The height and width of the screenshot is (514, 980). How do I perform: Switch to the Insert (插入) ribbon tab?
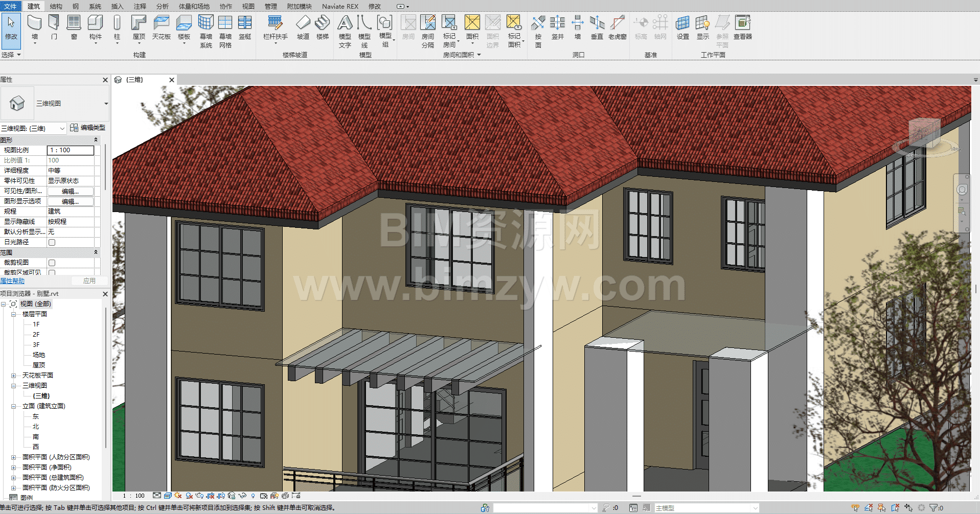click(117, 6)
